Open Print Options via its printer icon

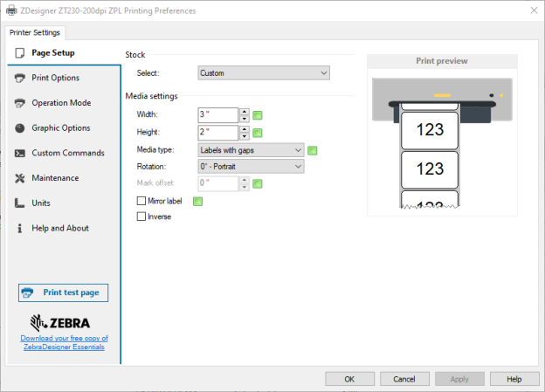pyautogui.click(x=20, y=78)
